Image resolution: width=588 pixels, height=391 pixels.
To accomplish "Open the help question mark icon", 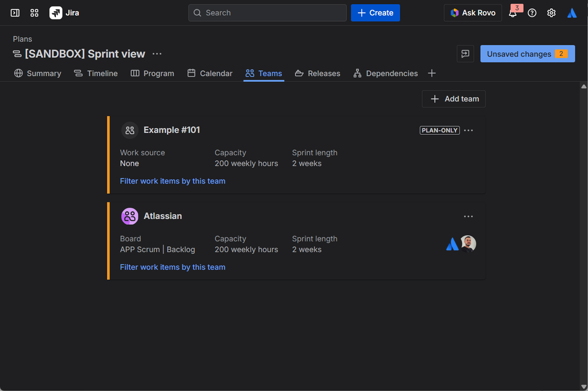I will 531,13.
